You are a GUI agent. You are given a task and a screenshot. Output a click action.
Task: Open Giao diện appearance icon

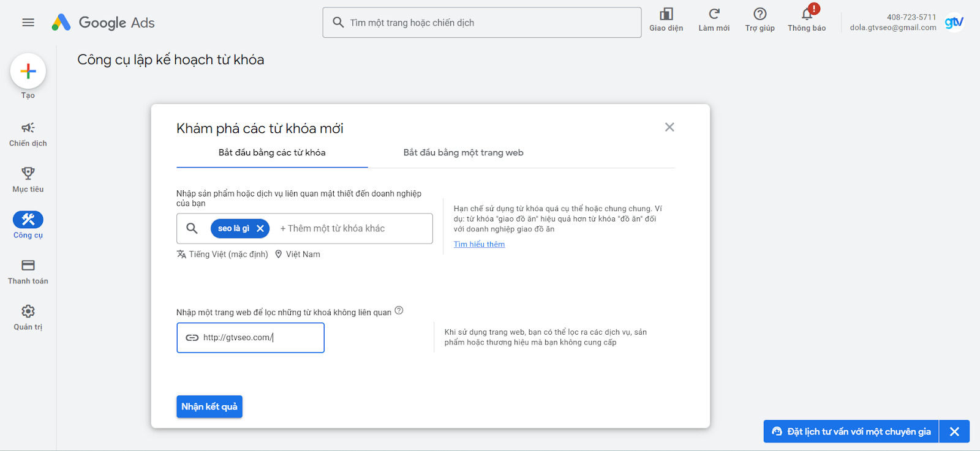(x=666, y=14)
